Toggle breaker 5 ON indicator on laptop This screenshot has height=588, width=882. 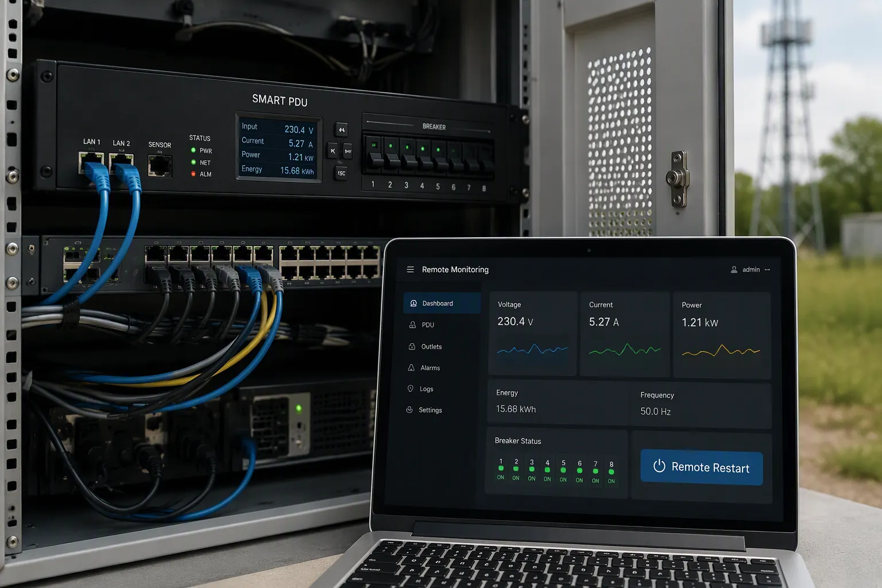[563, 471]
